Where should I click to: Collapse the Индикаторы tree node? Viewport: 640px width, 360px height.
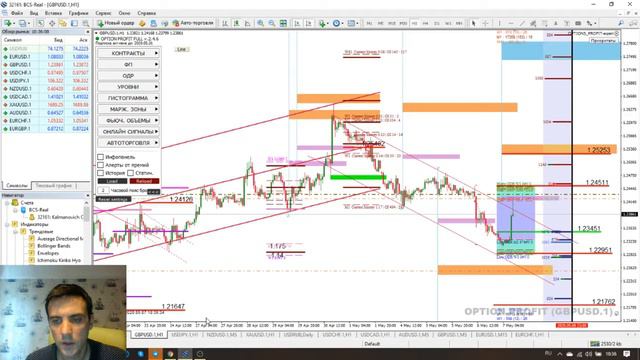click(x=7, y=224)
